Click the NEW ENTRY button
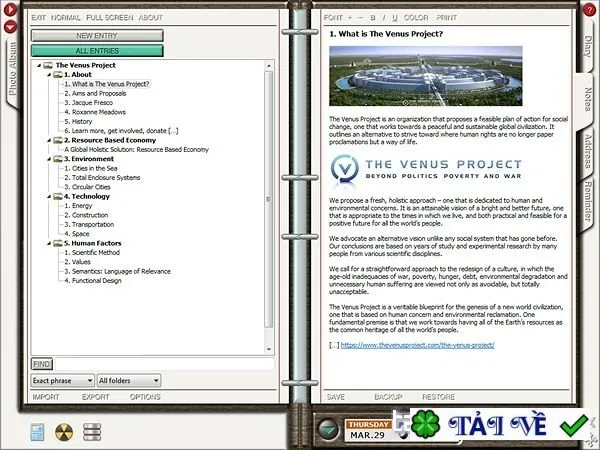 pyautogui.click(x=97, y=36)
